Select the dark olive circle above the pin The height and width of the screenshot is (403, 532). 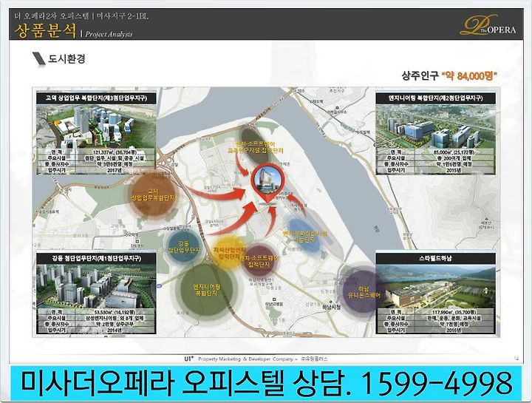[x=254, y=146]
